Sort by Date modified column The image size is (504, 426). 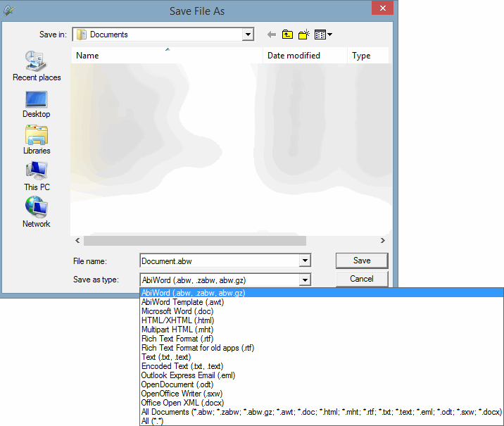pos(305,56)
